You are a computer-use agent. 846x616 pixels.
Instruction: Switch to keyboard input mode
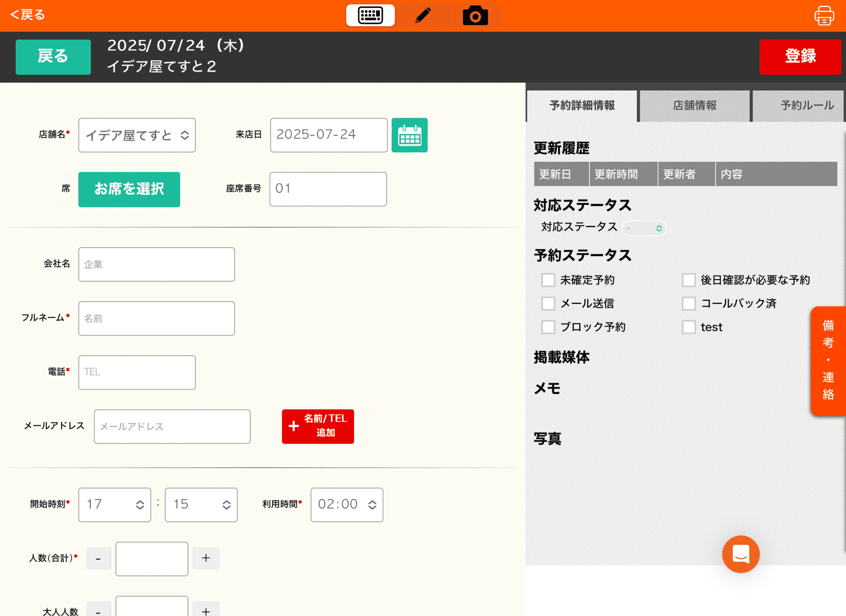[x=370, y=16]
